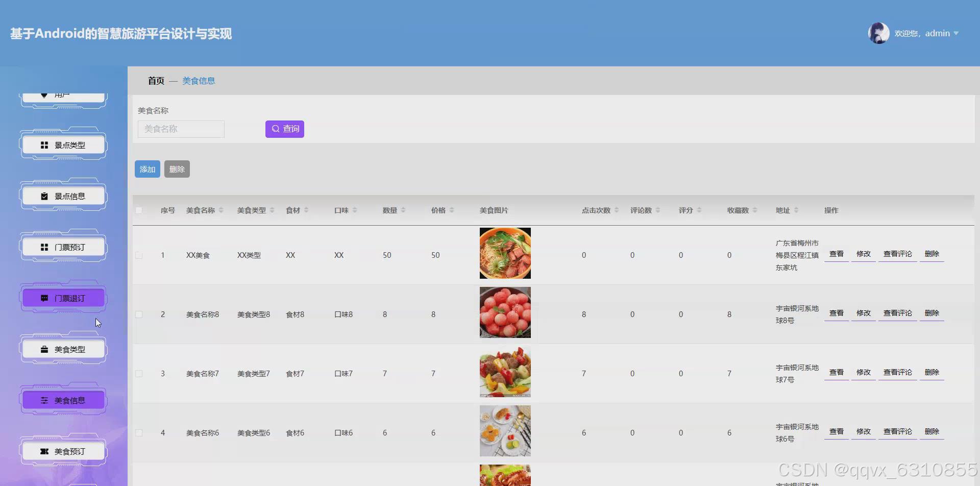Click the sliders icon beside 美食信息
The image size is (980, 486).
pos(44,401)
